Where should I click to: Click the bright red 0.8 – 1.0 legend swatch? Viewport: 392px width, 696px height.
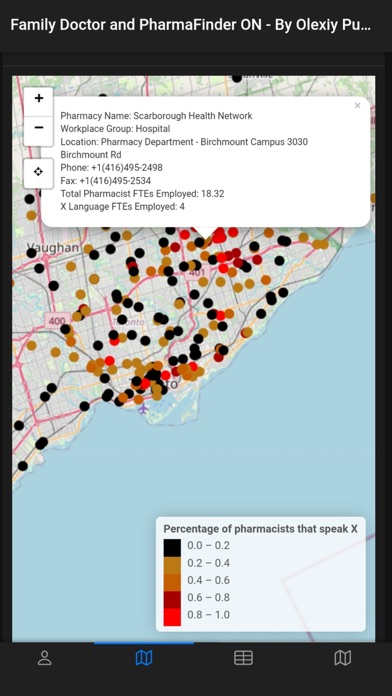[x=172, y=617]
